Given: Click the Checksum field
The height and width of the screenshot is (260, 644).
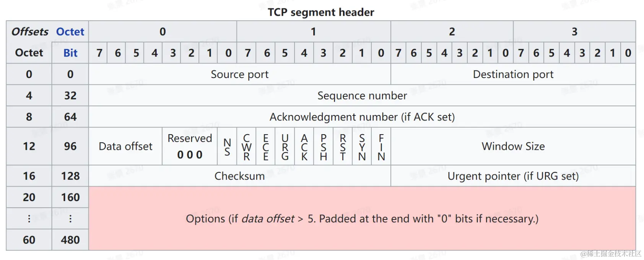Looking at the screenshot, I should [239, 176].
